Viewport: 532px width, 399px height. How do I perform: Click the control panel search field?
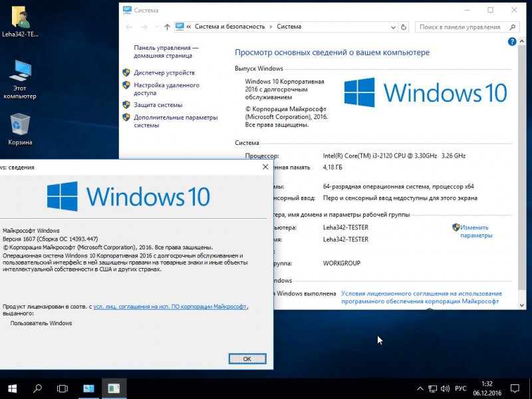(467, 27)
